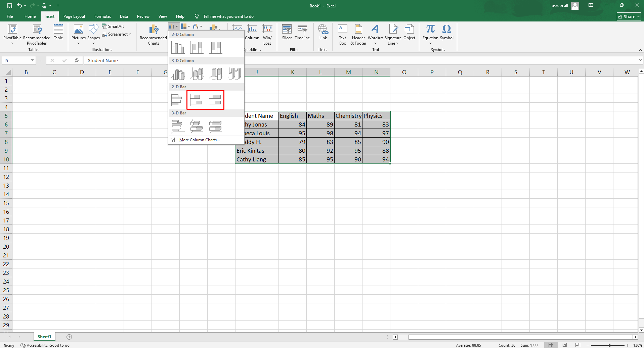The image size is (644, 348).
Task: Pick the 3-D 100% Stacked Column chart
Action: click(215, 73)
